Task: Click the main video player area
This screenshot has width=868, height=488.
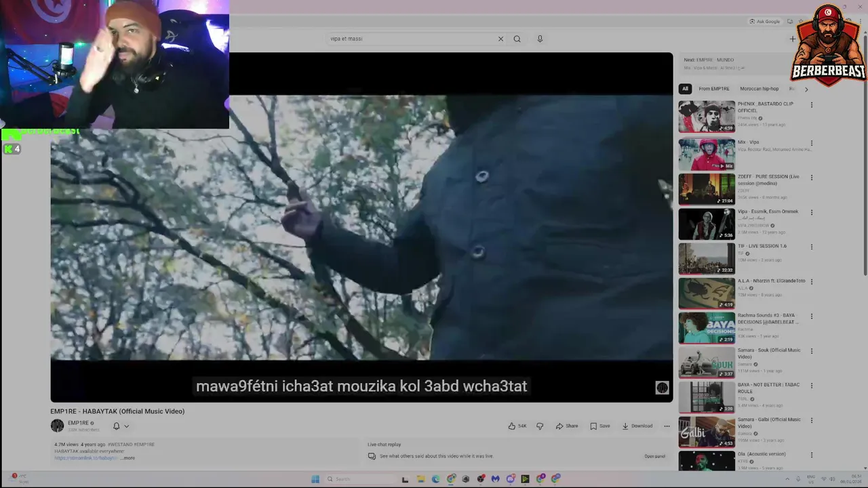Action: click(361, 227)
